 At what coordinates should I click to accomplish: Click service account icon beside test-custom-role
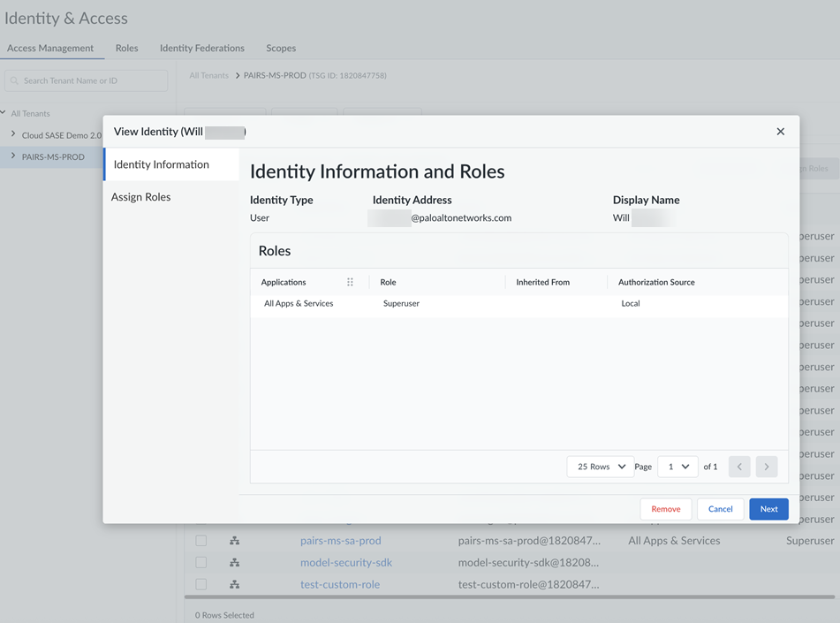[235, 584]
